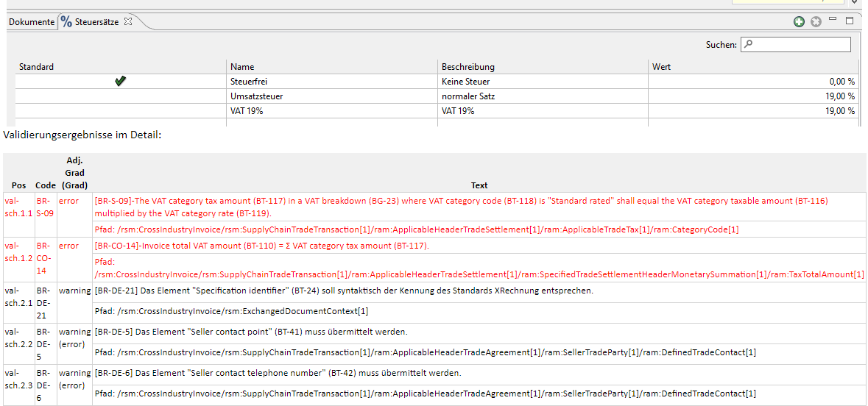Switch to the Dokumente tab

pyautogui.click(x=32, y=22)
